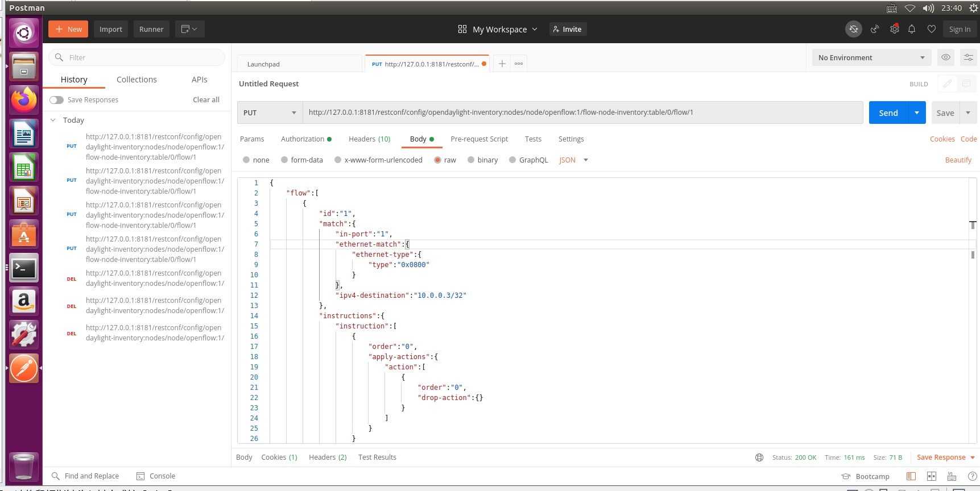Viewport: 980px width, 491px height.
Task: Open the new window dropdown icon
Action: tap(189, 29)
